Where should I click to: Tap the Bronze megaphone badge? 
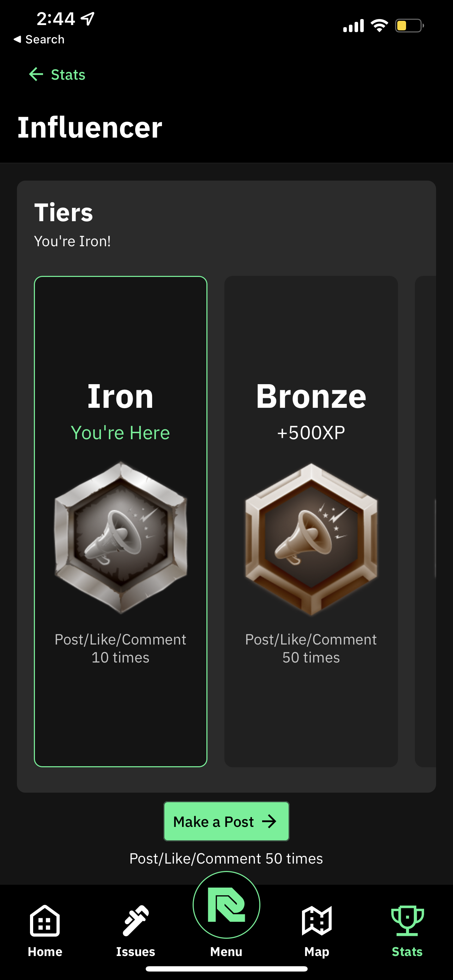311,538
